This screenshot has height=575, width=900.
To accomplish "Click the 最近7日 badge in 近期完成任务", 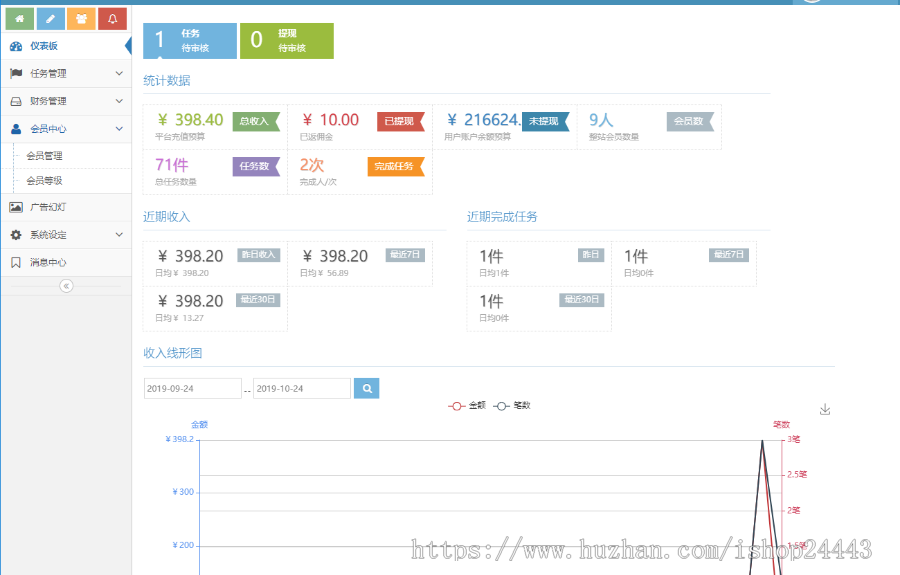I will [x=729, y=255].
